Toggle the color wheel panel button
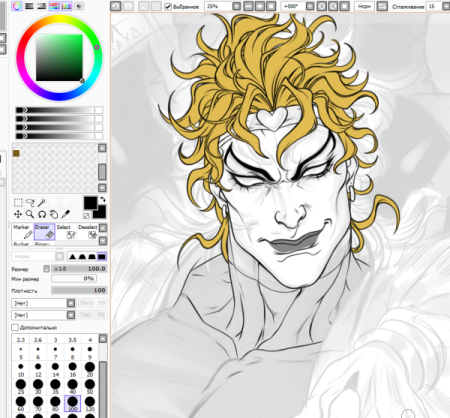 pyautogui.click(x=17, y=6)
